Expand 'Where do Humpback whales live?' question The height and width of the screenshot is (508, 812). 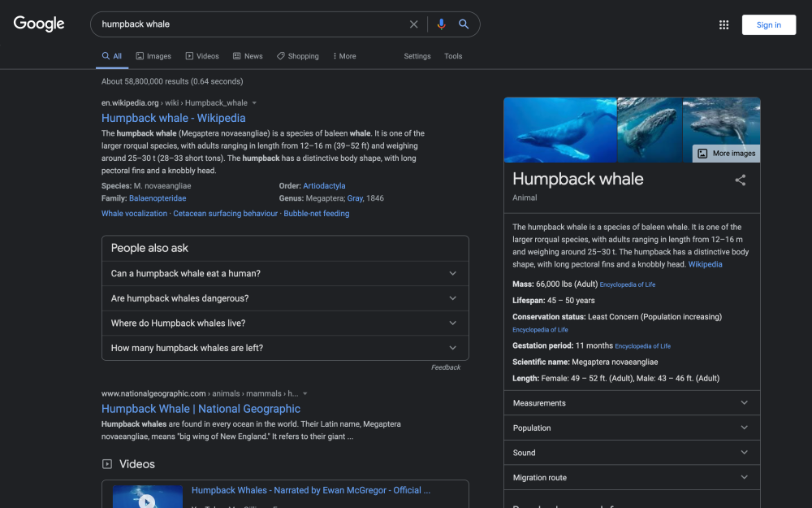[285, 323]
